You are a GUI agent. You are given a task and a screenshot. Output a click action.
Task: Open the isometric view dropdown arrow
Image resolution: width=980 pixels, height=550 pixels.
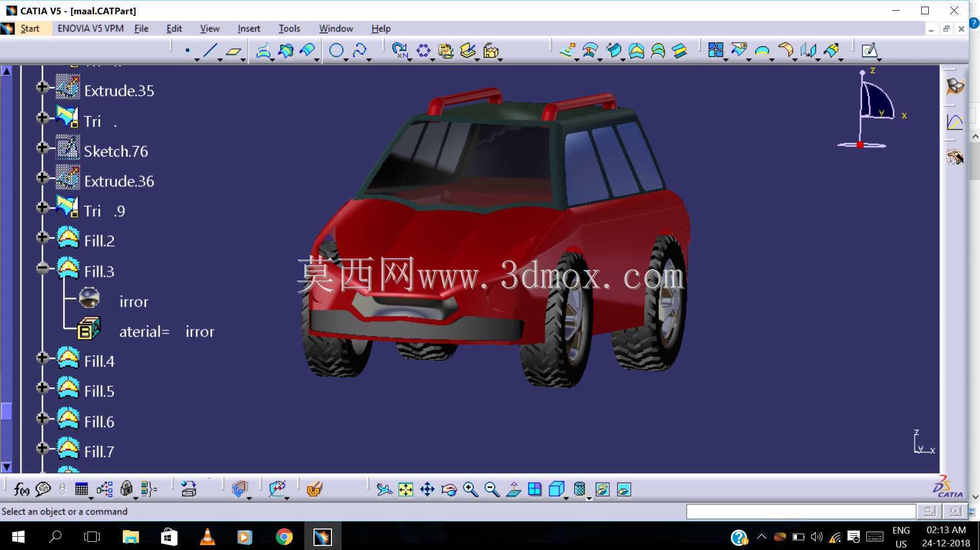[566, 498]
